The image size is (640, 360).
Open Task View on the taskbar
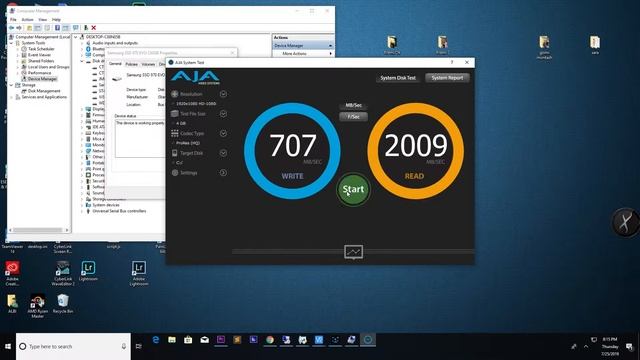(x=139, y=347)
